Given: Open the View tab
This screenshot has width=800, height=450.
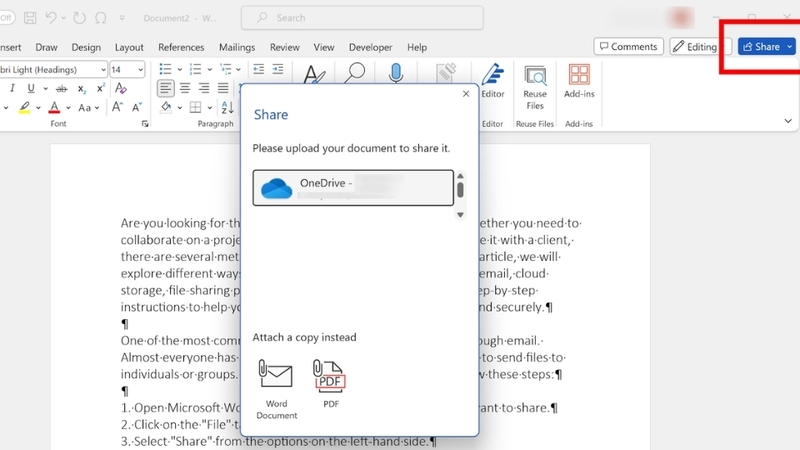Looking at the screenshot, I should [323, 47].
